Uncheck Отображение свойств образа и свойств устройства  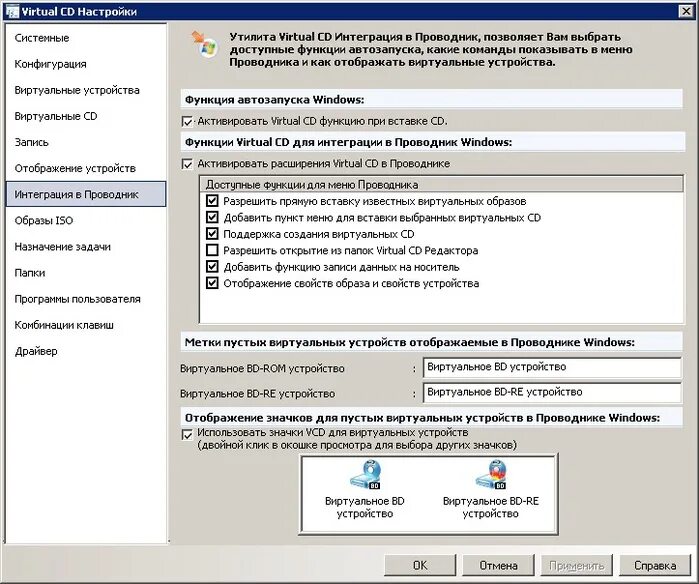(212, 283)
